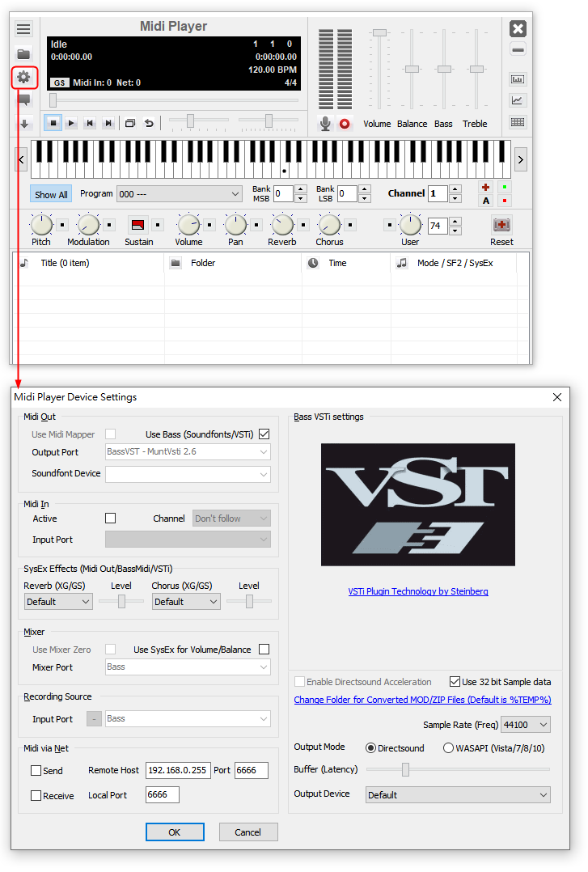Click the Sustain pedal button
Screen dimensions: 588x872
pos(138,225)
